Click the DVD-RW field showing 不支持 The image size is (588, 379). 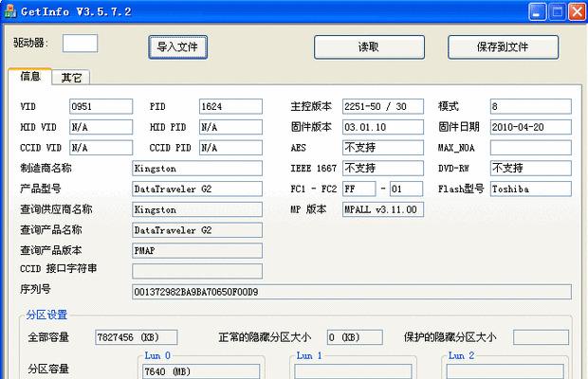click(531, 168)
